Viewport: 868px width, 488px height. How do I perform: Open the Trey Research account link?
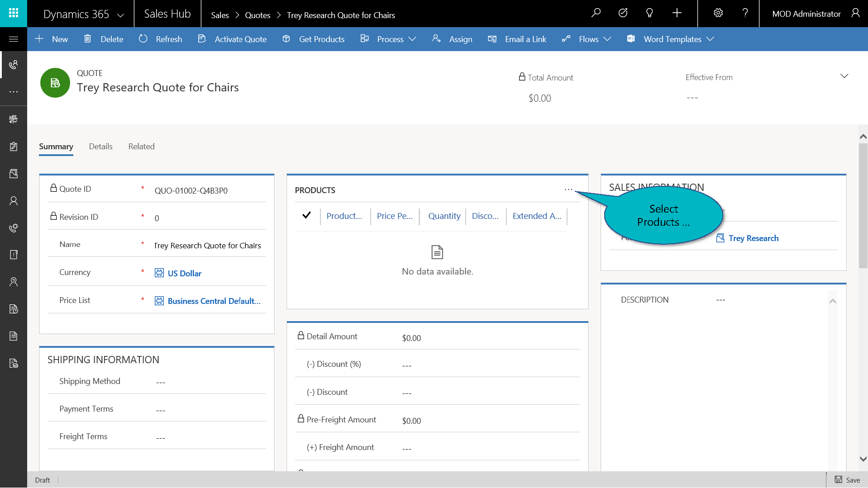click(x=753, y=238)
